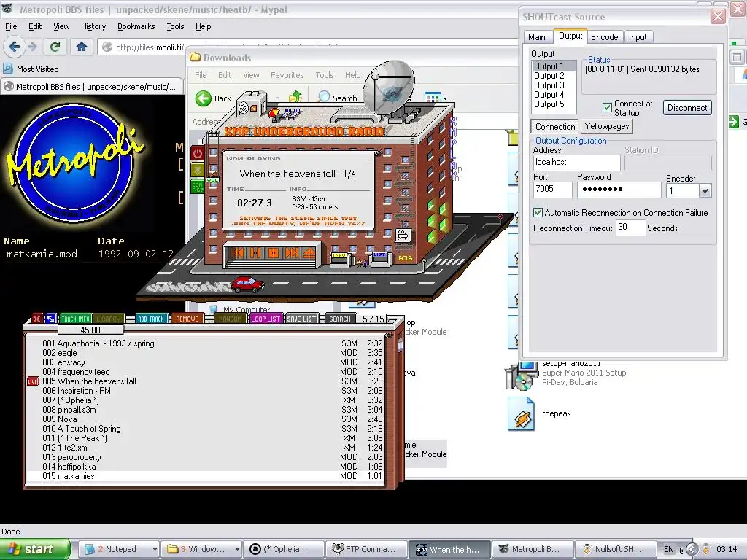
Task: Open the History menu in Mypal
Action: click(x=93, y=26)
